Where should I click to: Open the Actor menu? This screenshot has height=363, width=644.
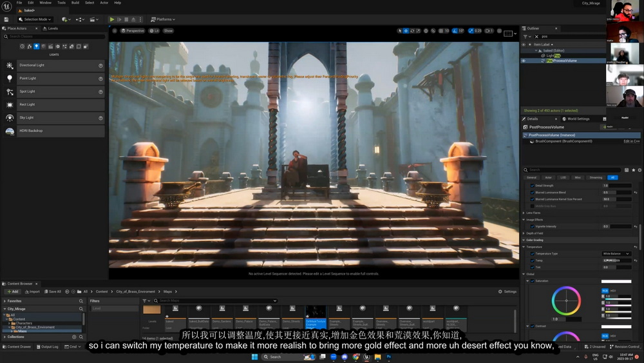(x=104, y=3)
